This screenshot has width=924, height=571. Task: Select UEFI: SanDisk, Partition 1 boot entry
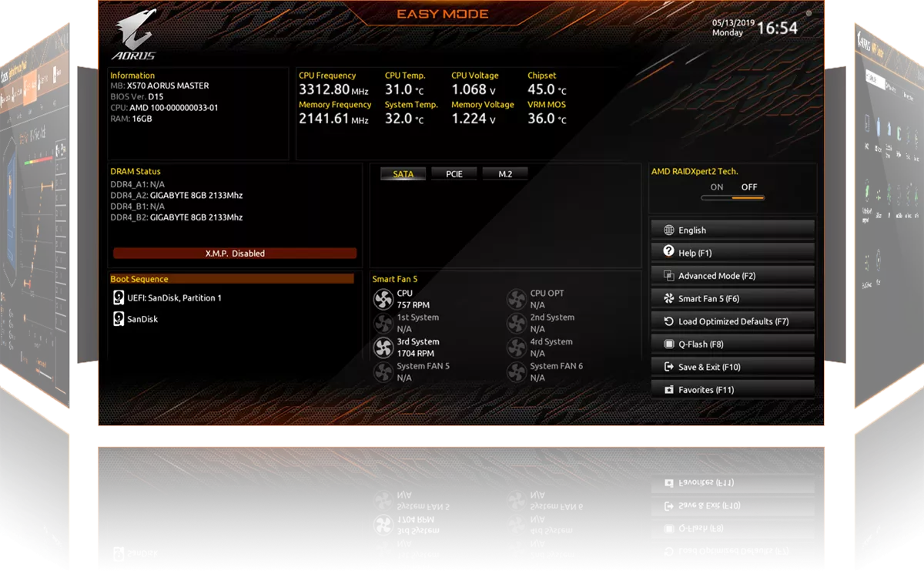pos(174,297)
